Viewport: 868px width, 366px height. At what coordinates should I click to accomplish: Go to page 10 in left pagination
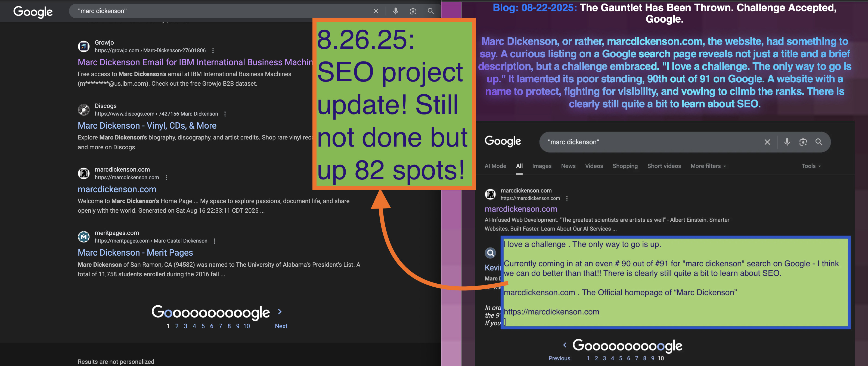246,326
